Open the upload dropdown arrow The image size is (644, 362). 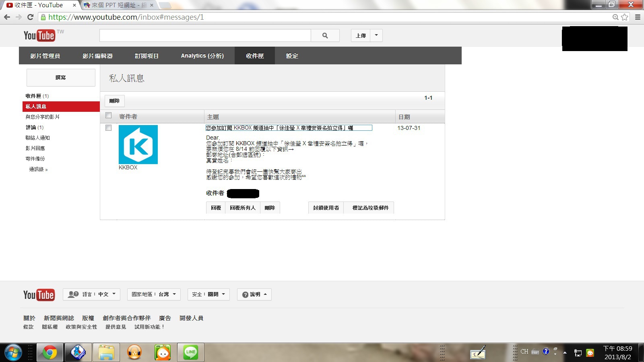pyautogui.click(x=376, y=35)
